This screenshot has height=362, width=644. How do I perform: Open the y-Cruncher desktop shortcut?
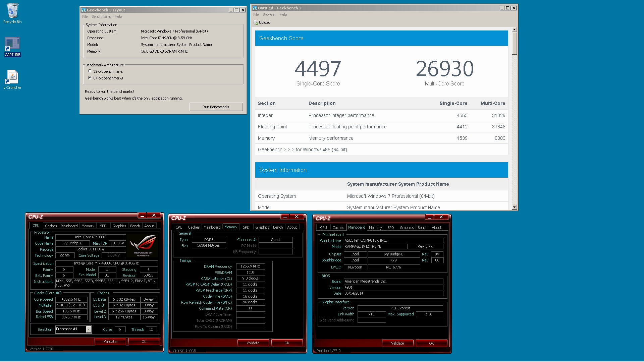coord(12,80)
